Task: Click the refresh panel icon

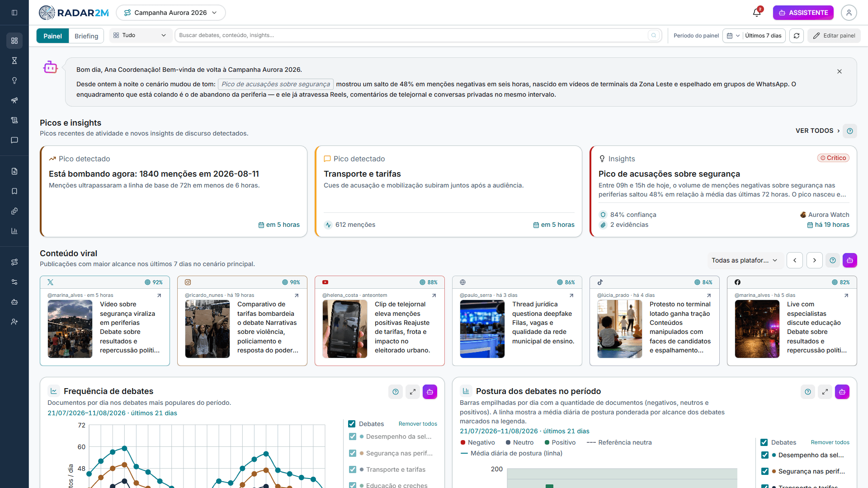Action: [x=797, y=36]
